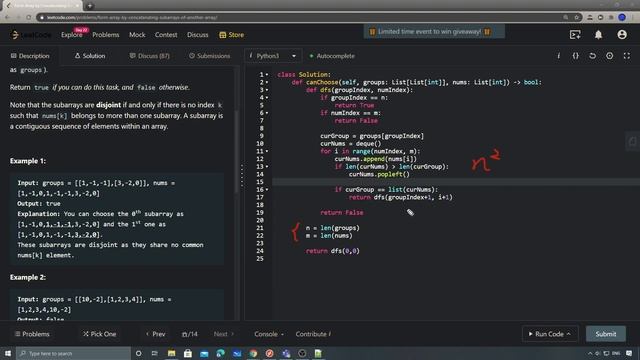640x360 pixels.
Task: Open Task View on the taskbar
Action: pos(155,353)
